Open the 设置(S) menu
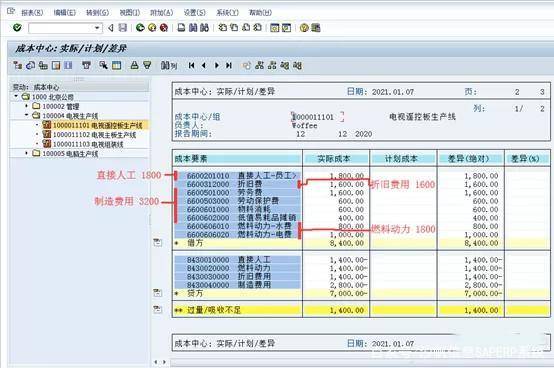The width and height of the screenshot is (554, 368). (194, 13)
